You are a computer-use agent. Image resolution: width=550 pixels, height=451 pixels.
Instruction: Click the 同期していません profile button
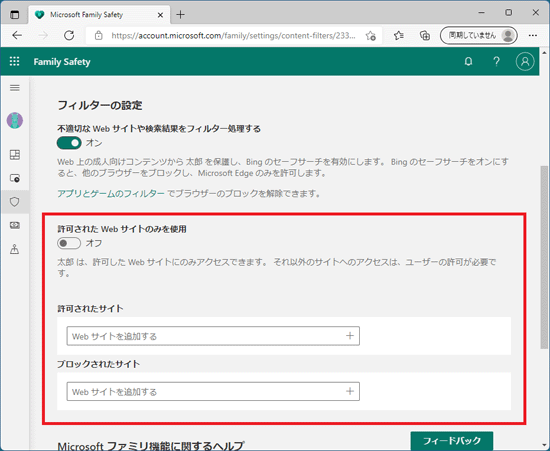pyautogui.click(x=479, y=35)
